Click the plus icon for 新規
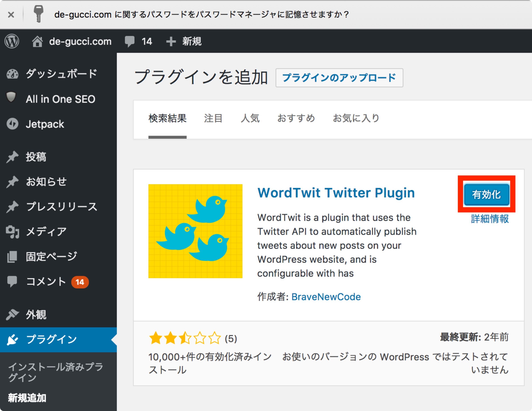 click(171, 41)
